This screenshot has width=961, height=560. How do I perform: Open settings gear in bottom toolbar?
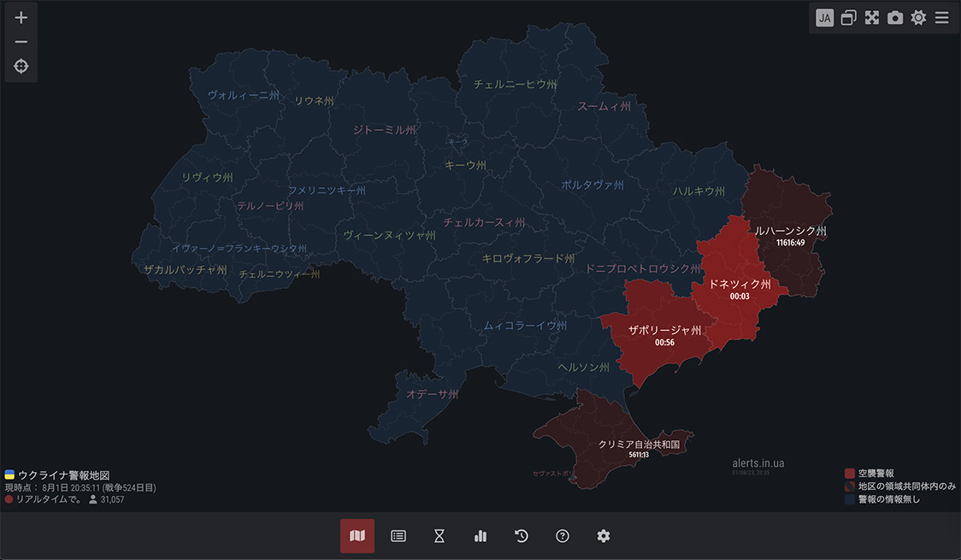[x=604, y=536]
